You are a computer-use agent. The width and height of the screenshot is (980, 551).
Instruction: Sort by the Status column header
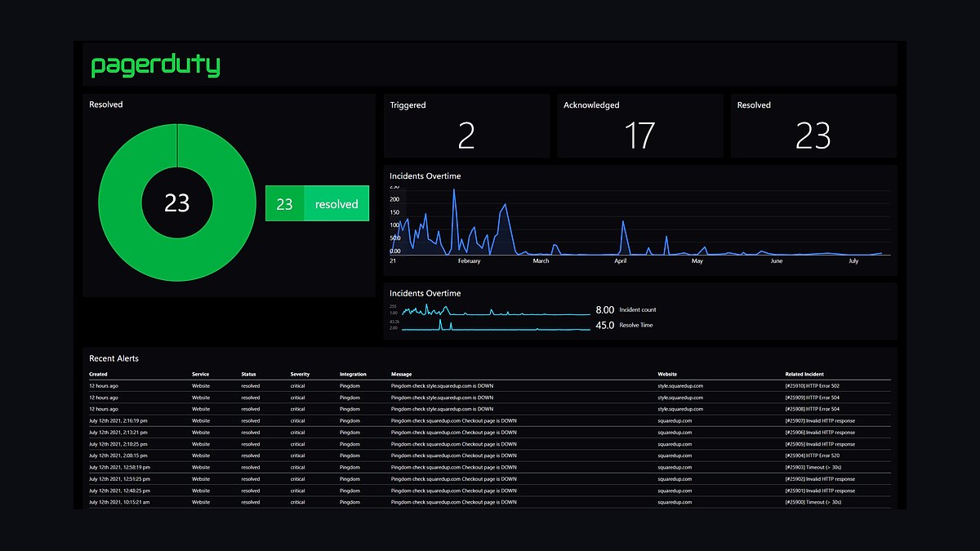(x=248, y=375)
